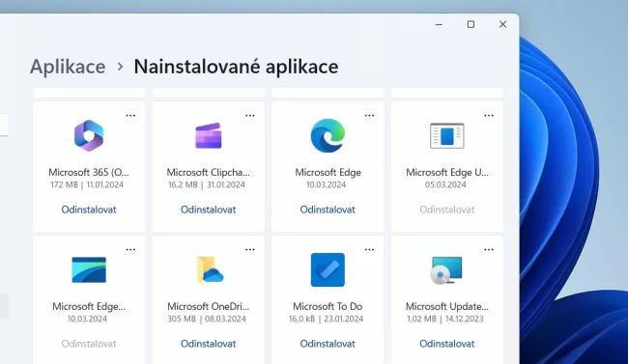Click Odinstalovat under Microsoft OneDrive
Viewport: 628px width, 364px height.
[209, 344]
